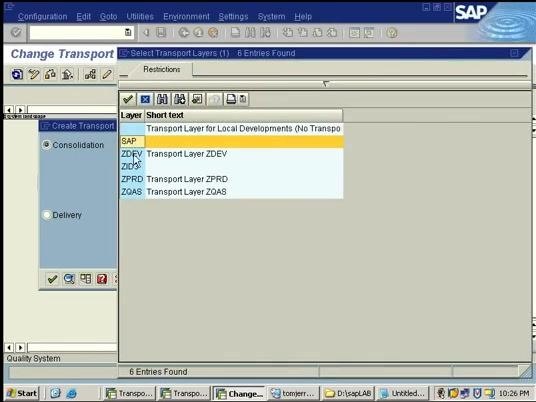The width and height of the screenshot is (536, 402).
Task: Click the Short text column header
Action: (244, 115)
